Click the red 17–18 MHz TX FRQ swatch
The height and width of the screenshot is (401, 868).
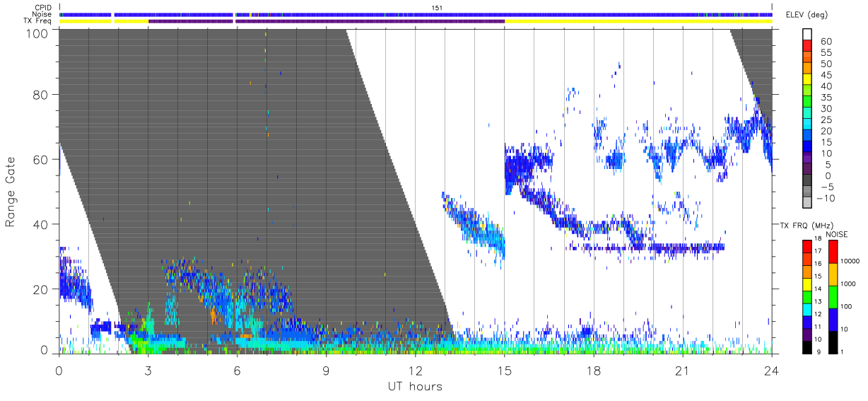coord(808,245)
